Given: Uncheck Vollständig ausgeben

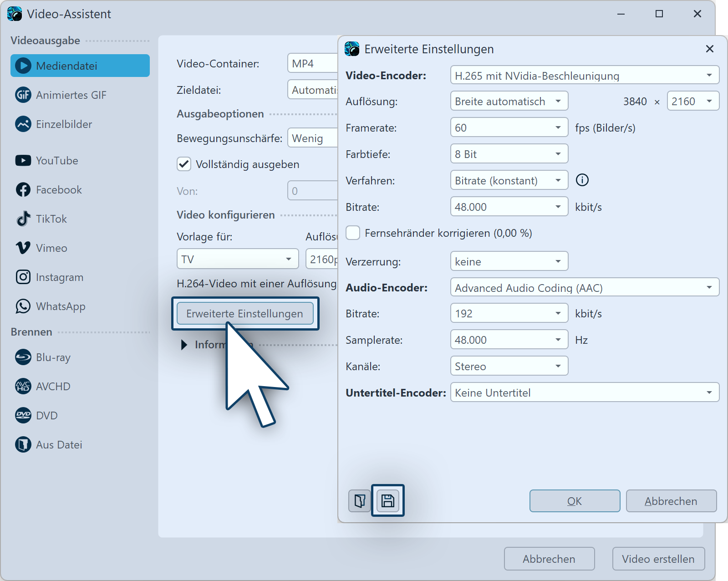Looking at the screenshot, I should [x=184, y=164].
